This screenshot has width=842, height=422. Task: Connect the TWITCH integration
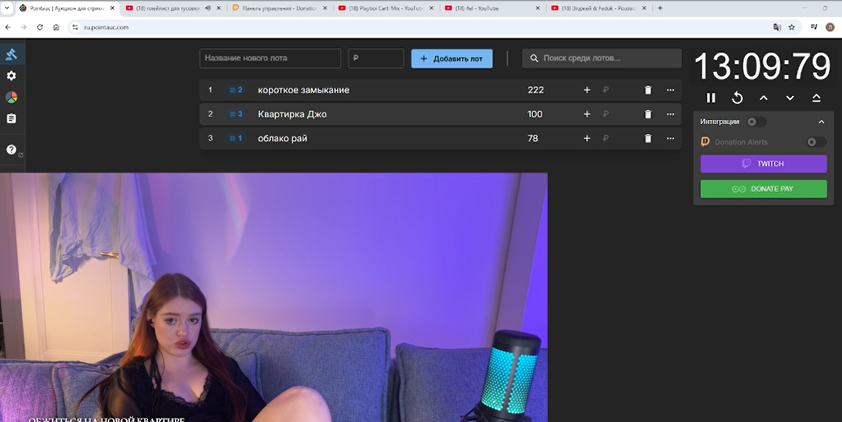(x=764, y=164)
